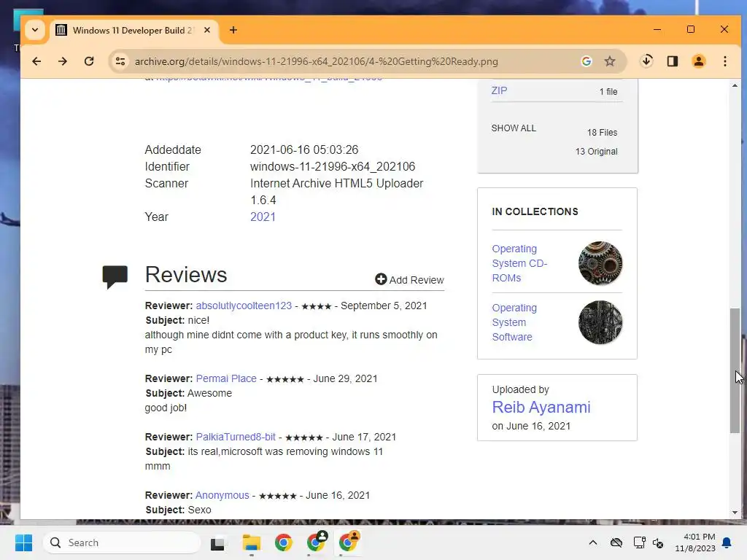Open site information icon in address bar
The width and height of the screenshot is (747, 560).
click(120, 61)
